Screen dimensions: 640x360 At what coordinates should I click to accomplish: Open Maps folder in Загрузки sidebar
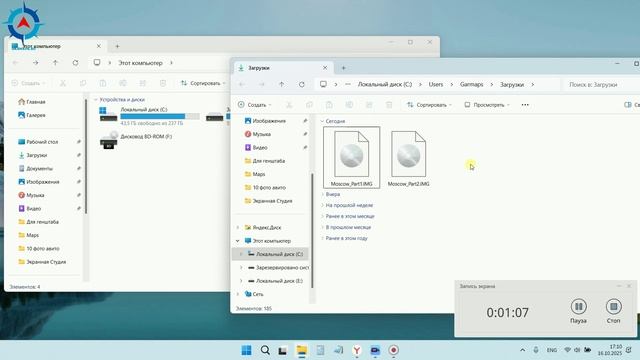[x=259, y=174]
